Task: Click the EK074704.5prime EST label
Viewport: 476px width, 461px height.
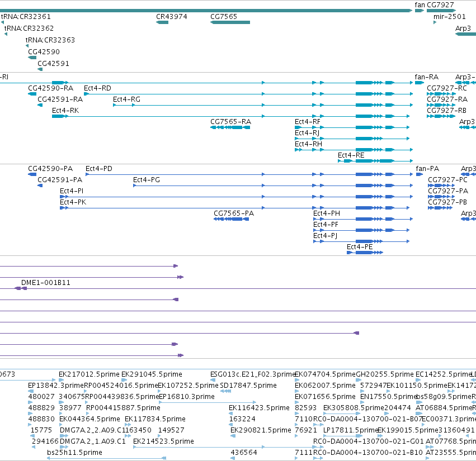Action: pos(325,374)
